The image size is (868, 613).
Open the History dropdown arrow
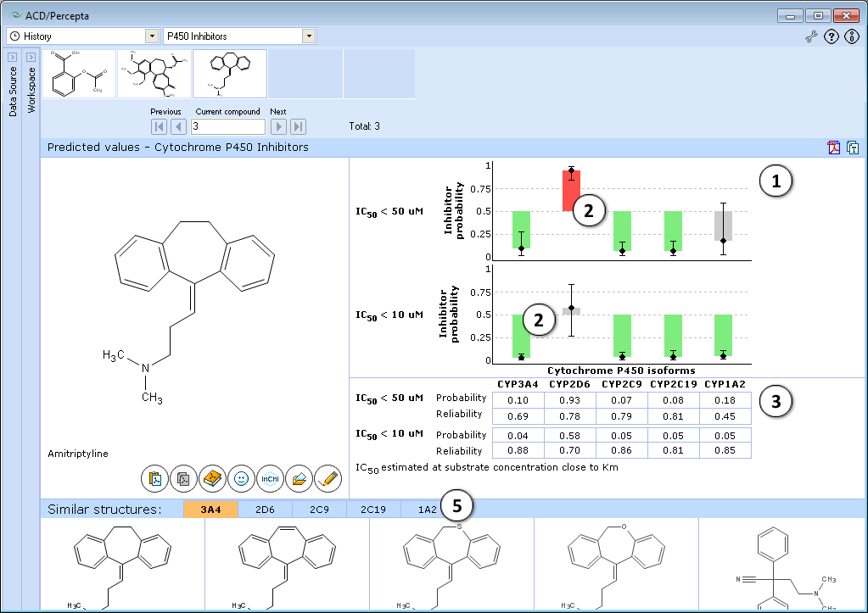(x=152, y=36)
